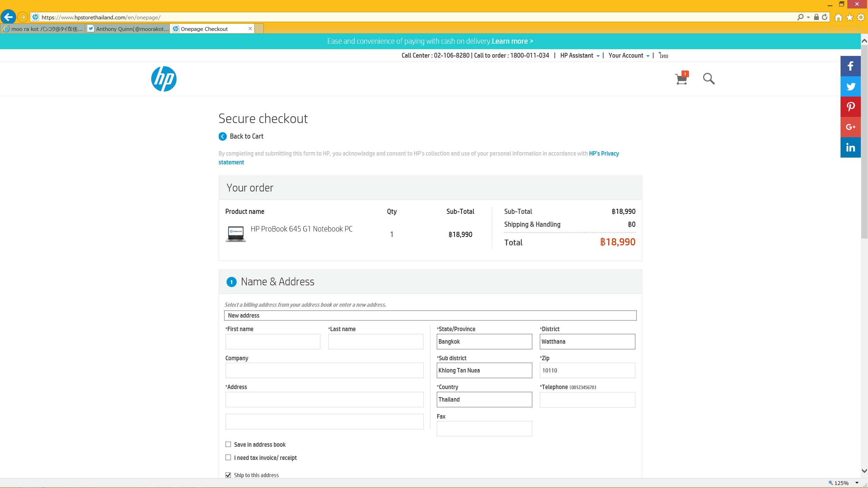Click the browser Back arrow button
868x488 pixels.
coord(8,17)
